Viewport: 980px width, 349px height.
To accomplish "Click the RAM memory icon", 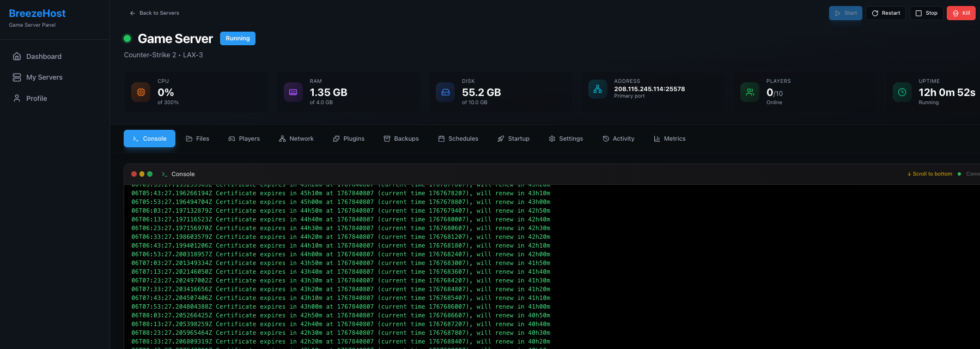I will (x=293, y=92).
